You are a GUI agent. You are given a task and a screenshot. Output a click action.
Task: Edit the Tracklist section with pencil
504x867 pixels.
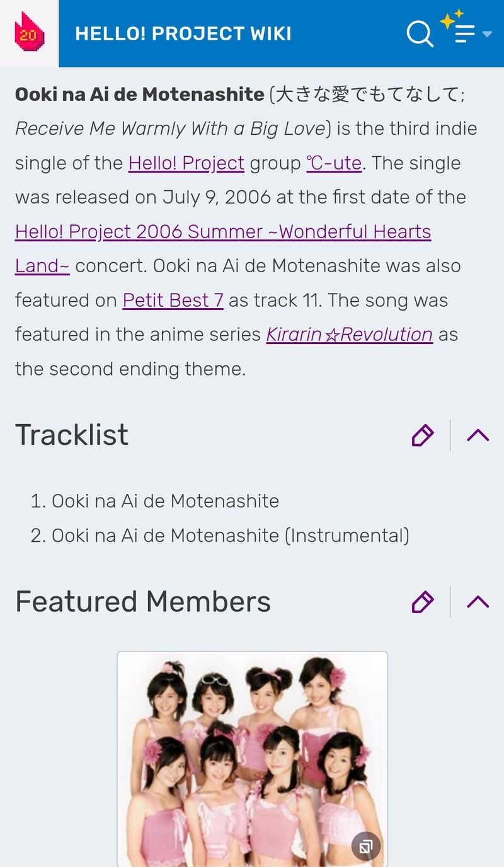(422, 435)
